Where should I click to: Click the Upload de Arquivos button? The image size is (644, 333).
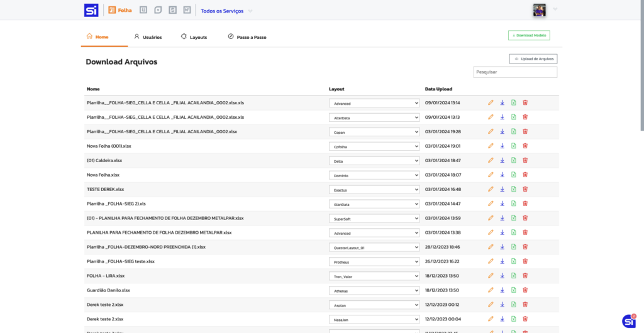click(533, 59)
